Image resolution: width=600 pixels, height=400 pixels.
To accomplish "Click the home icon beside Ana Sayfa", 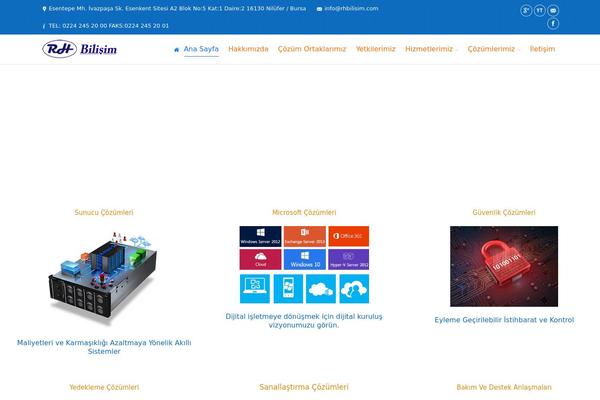I will (176, 49).
